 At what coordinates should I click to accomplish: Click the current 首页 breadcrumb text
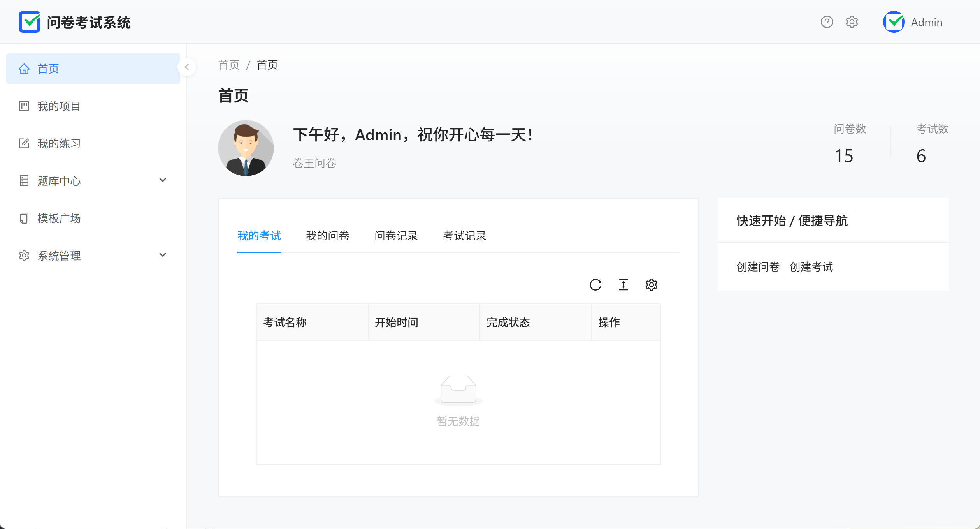267,65
